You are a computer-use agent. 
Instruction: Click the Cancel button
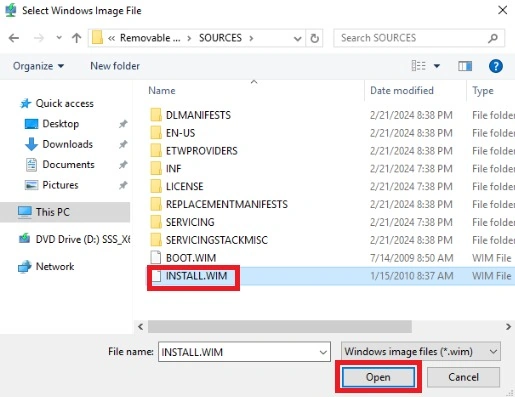coord(463,377)
